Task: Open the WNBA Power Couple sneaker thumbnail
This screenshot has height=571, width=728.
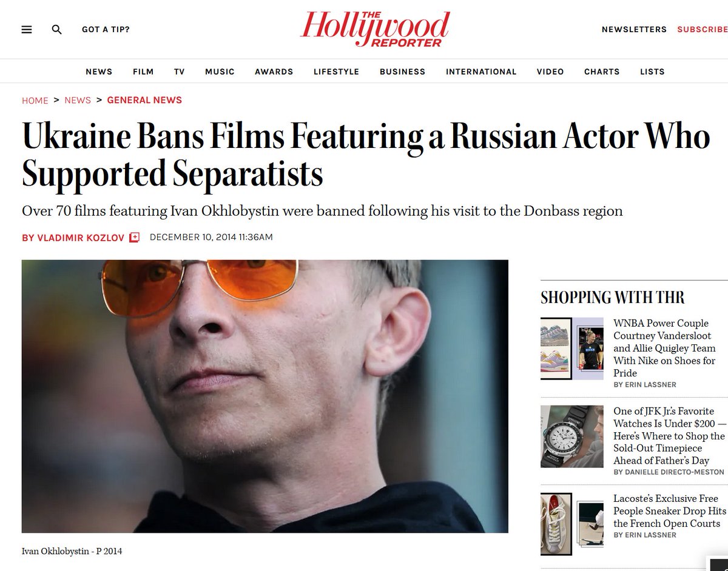Action: [x=572, y=349]
